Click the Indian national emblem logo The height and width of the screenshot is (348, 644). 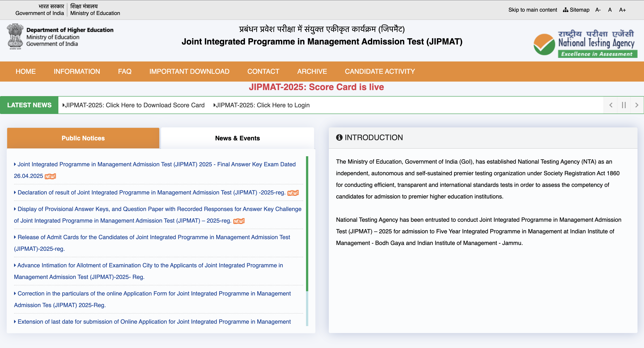(x=15, y=36)
